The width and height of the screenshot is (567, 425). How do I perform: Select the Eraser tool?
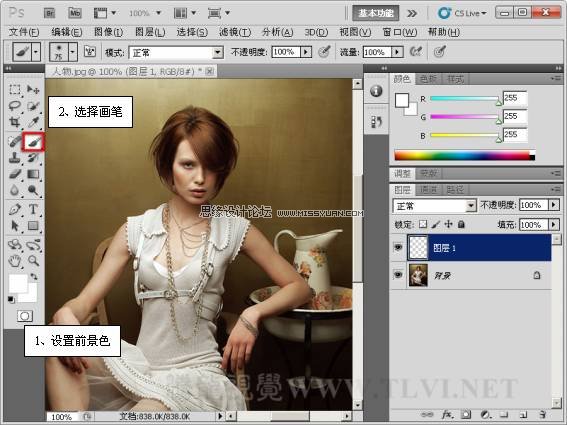click(x=14, y=174)
